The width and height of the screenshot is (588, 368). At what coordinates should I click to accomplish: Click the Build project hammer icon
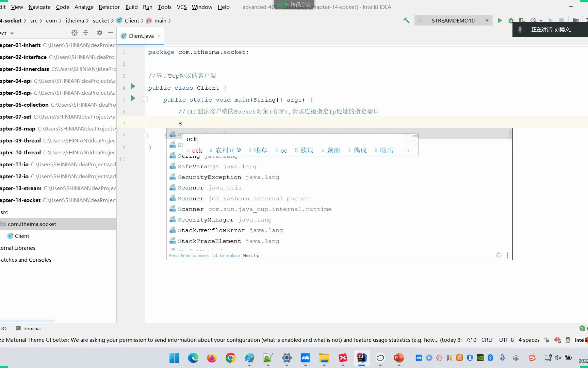[406, 20]
